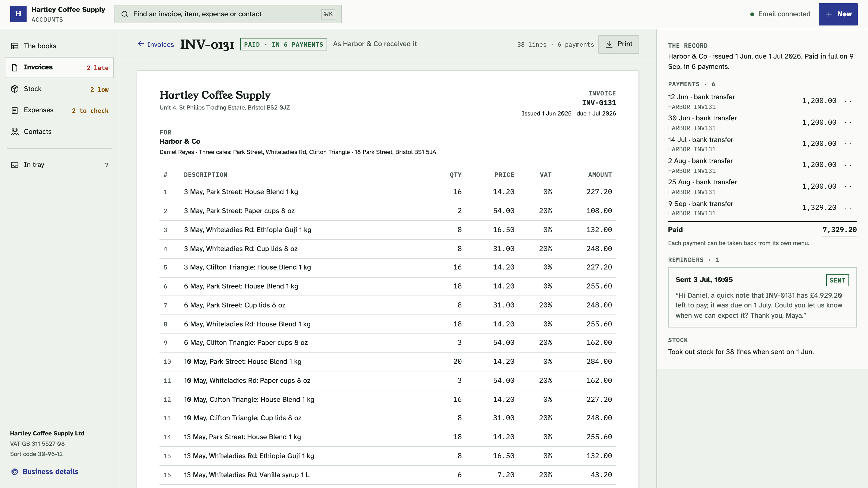The image size is (868, 488).
Task: Click the New button
Action: click(838, 14)
